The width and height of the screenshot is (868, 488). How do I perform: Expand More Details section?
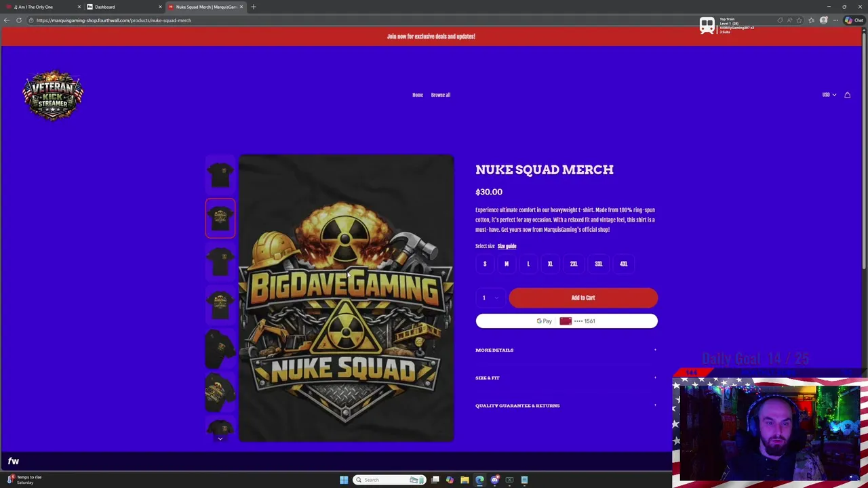(x=566, y=350)
